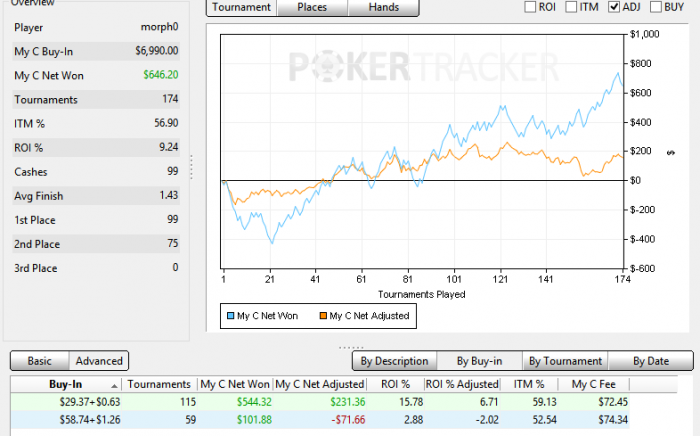Sort by My C Net Won column
Screen dimensions: 700x436
click(235, 384)
